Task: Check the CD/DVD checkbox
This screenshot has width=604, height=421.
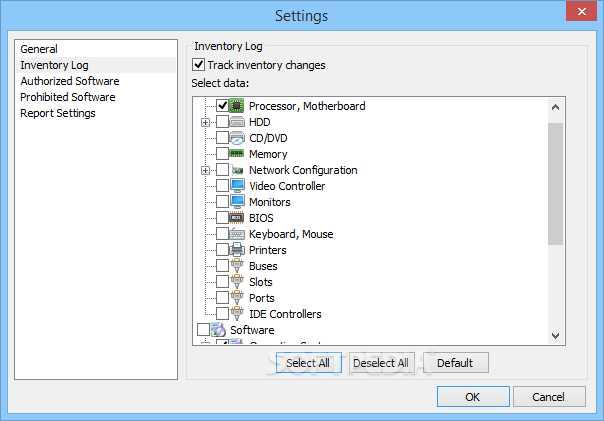Action: click(222, 138)
